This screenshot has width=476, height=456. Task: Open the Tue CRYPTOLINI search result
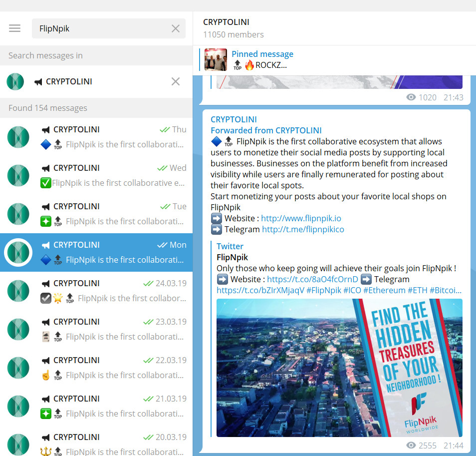(96, 214)
